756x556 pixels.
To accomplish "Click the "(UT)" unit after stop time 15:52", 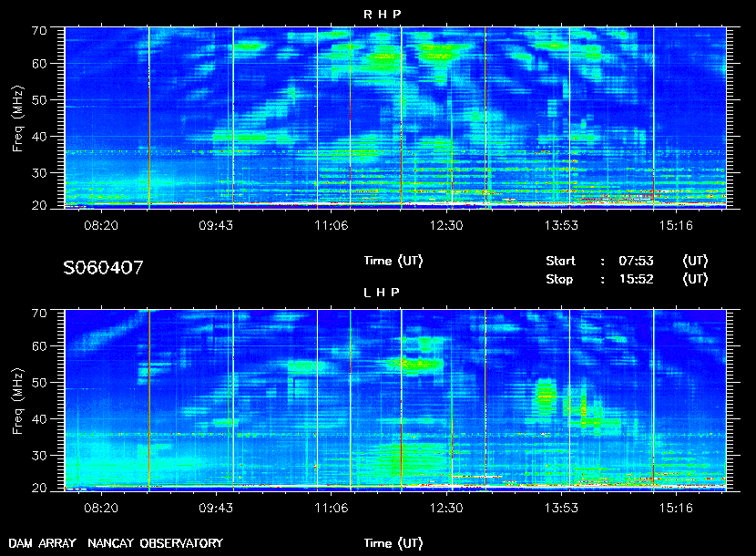I will tap(695, 280).
